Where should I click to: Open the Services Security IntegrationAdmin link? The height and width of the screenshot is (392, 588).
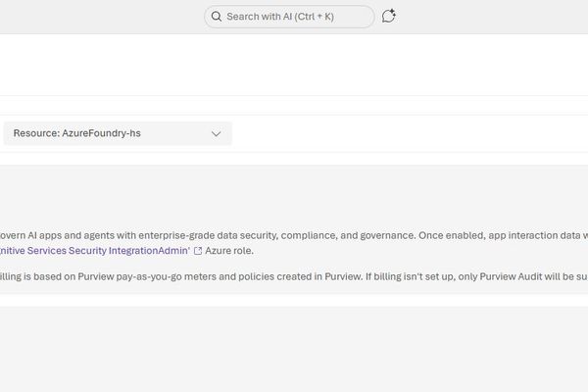[x=95, y=251]
